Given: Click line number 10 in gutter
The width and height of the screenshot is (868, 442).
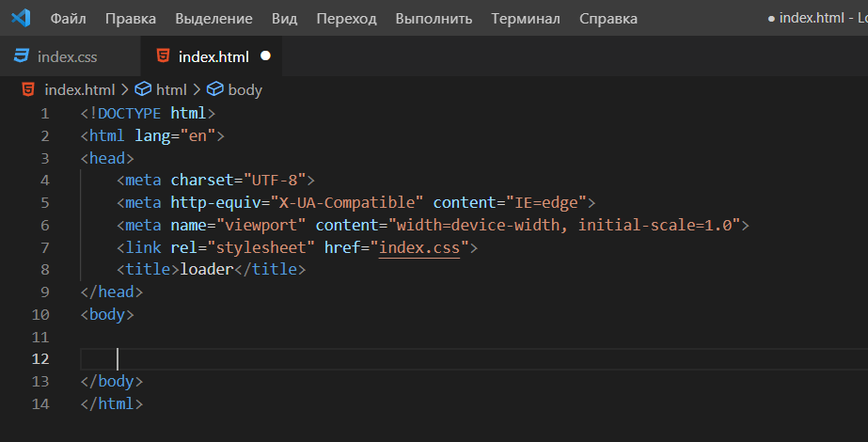Looking at the screenshot, I should click(x=40, y=315).
